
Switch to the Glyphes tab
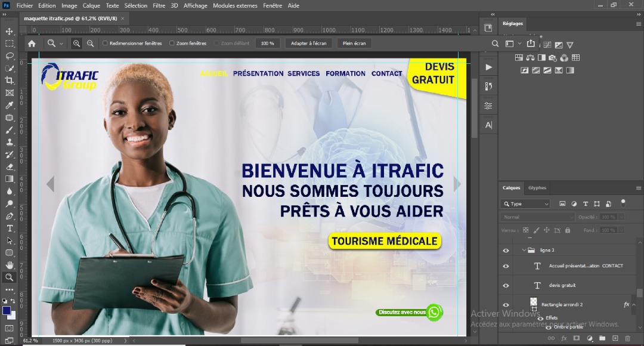pyautogui.click(x=537, y=188)
